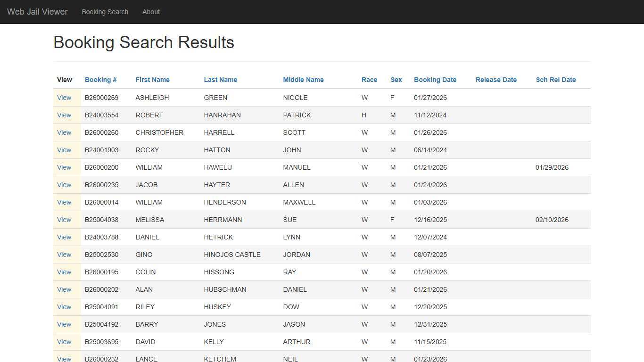Go to the Web Jail Viewer home
The image size is (644, 362).
[x=37, y=12]
